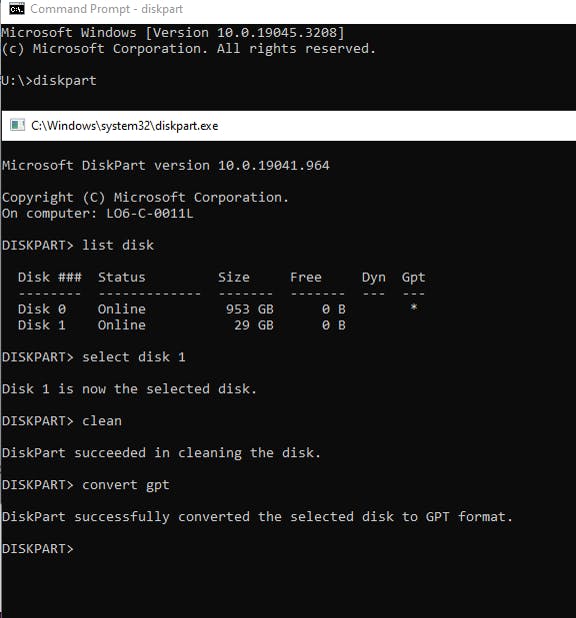Viewport: 576px width, 618px height.
Task: Click the "list disk" command text
Action: click(x=118, y=245)
